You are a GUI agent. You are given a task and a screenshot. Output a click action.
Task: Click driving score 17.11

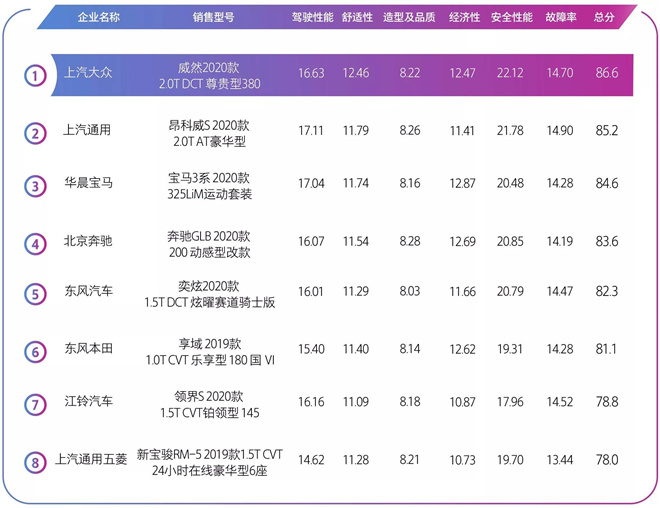pos(311,131)
